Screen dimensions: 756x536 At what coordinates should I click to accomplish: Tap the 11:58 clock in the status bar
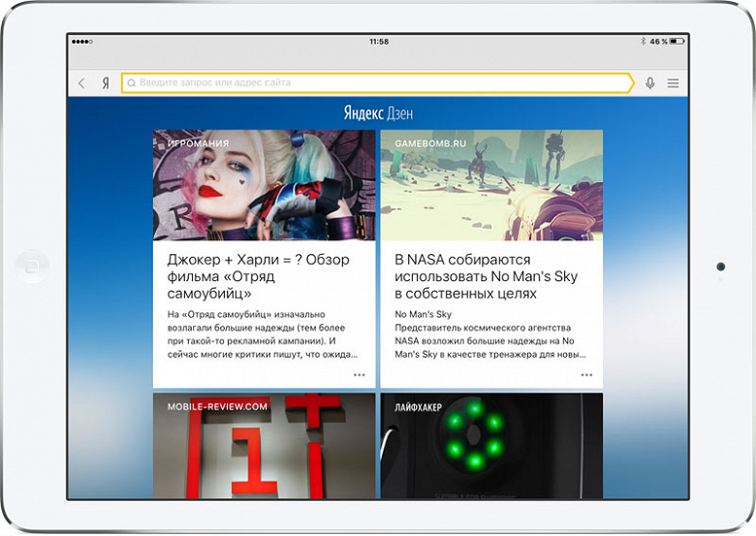click(x=379, y=42)
